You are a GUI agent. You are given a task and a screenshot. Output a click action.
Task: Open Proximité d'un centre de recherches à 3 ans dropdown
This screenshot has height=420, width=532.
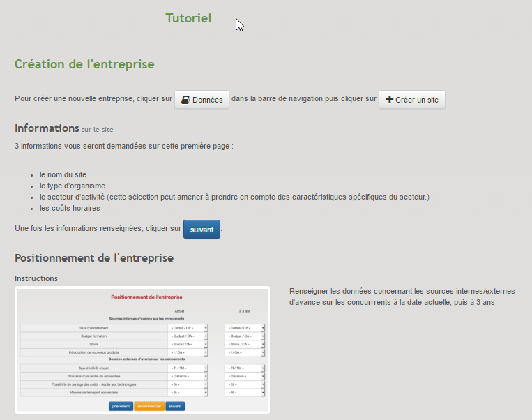pyautogui.click(x=245, y=376)
